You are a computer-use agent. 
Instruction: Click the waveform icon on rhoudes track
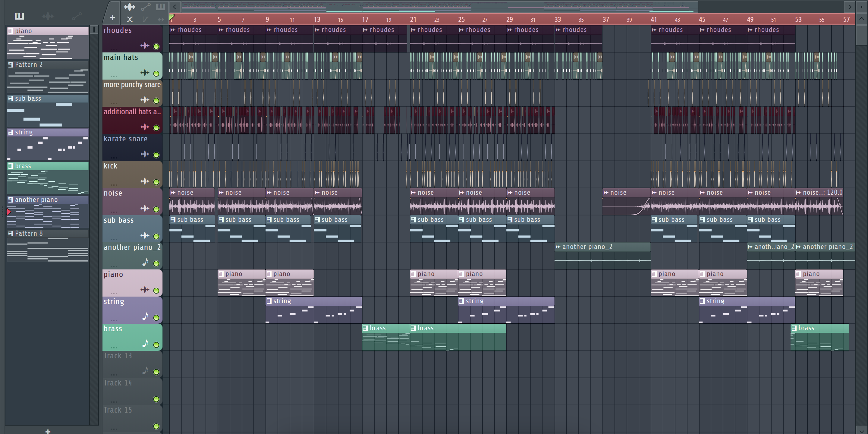point(145,46)
